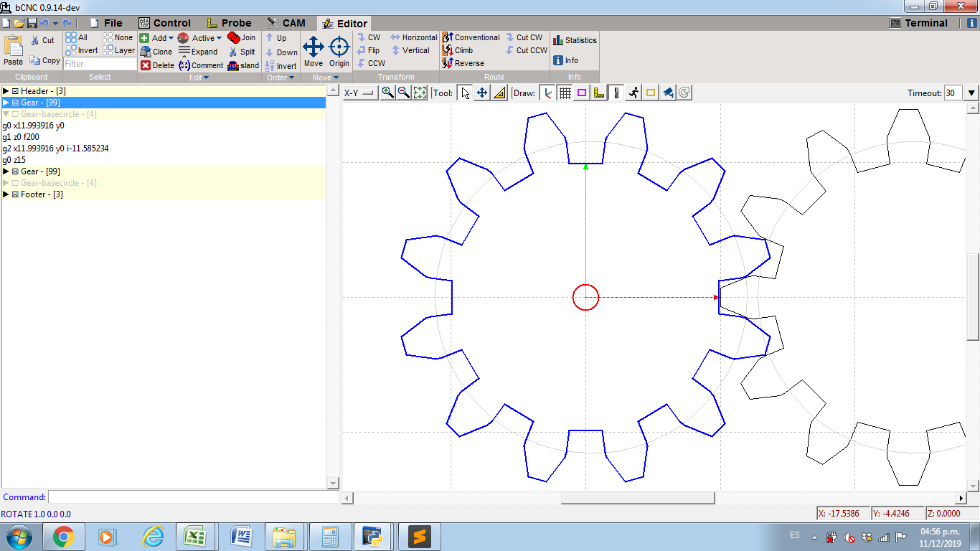Toggle rapid motion drawing
Viewport: 980px width, 551px height.
point(633,93)
